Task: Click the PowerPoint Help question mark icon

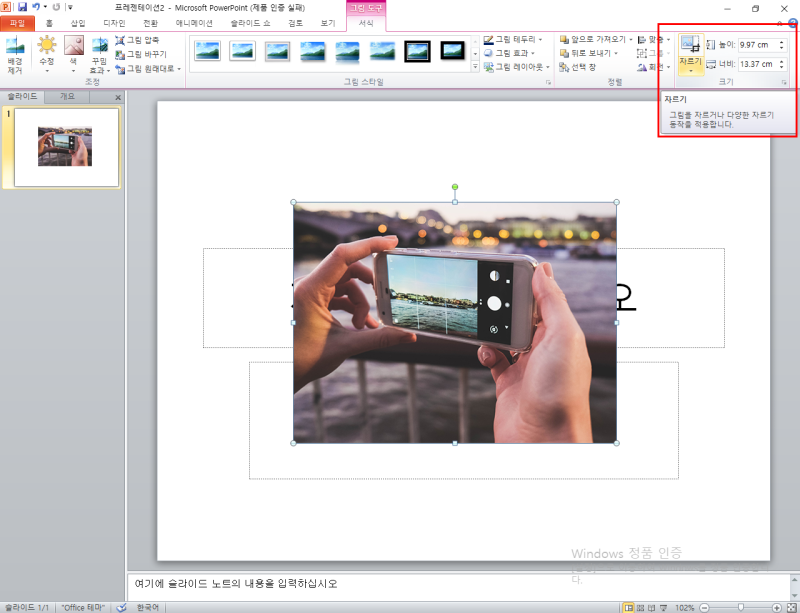Action: [792, 23]
